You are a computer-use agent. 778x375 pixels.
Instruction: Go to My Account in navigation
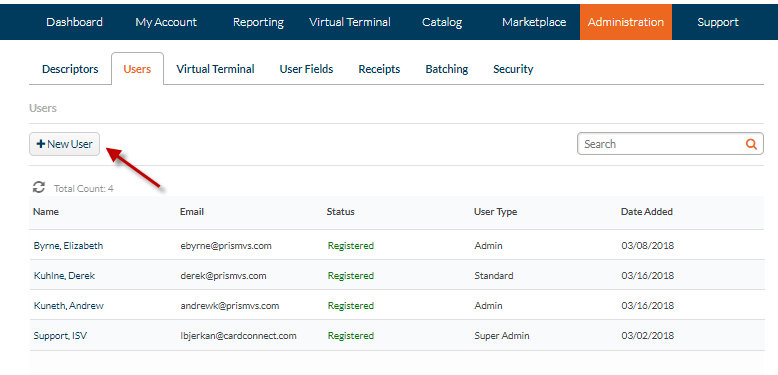[166, 22]
